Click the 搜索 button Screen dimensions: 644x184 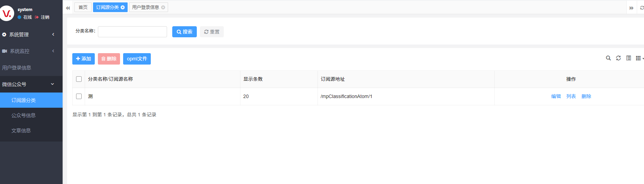tap(184, 32)
